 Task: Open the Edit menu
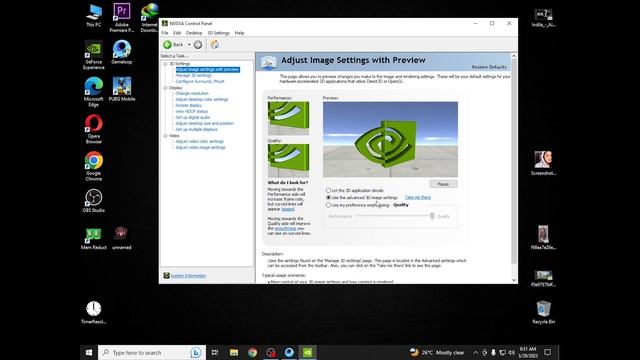pyautogui.click(x=177, y=33)
